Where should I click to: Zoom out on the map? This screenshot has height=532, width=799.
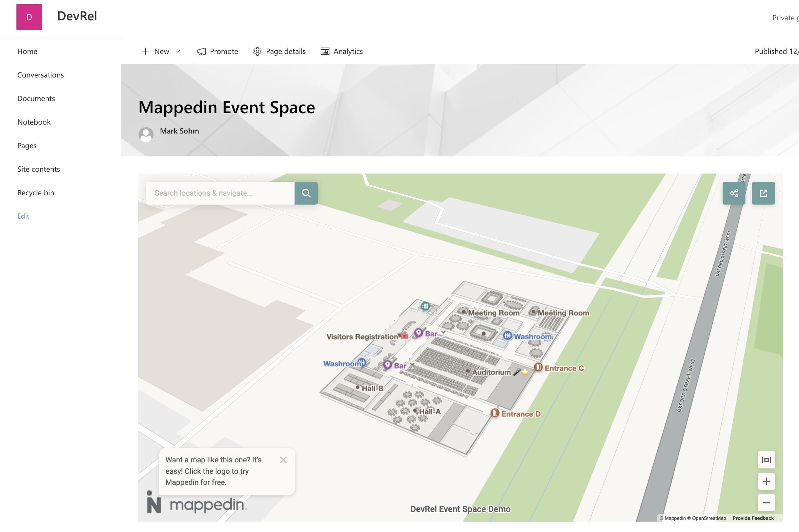(x=766, y=502)
